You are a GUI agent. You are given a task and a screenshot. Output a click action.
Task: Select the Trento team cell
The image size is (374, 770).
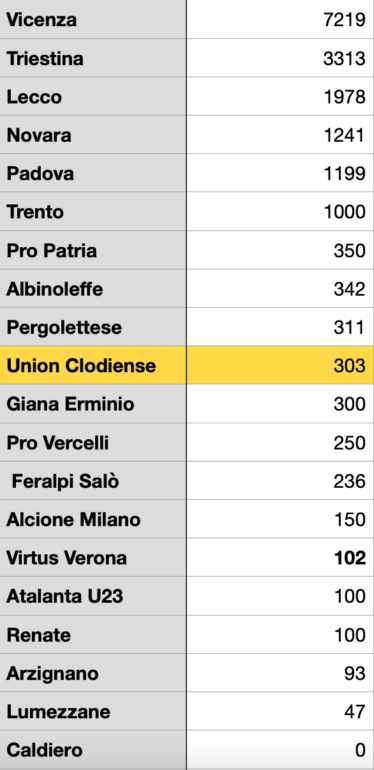(x=93, y=212)
